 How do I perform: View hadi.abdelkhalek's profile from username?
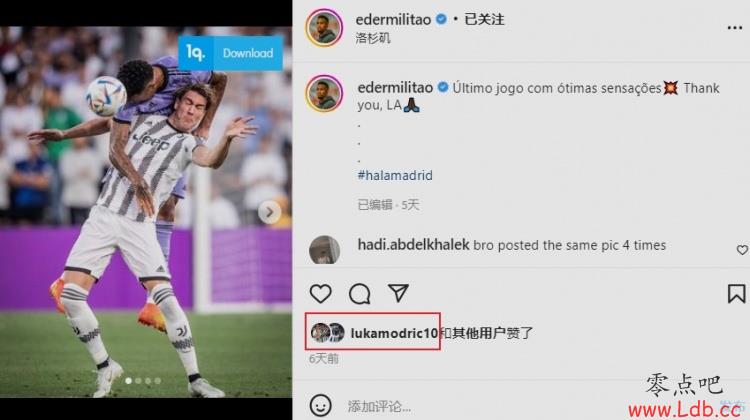[414, 245]
